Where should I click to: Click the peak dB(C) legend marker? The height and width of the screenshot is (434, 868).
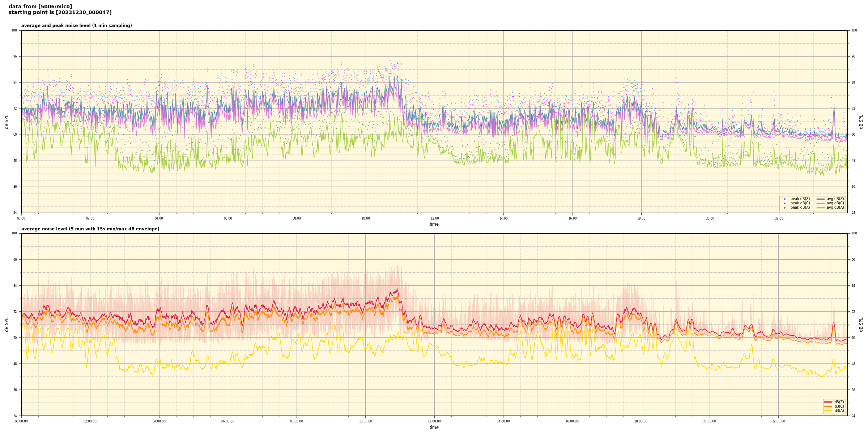[x=784, y=203]
